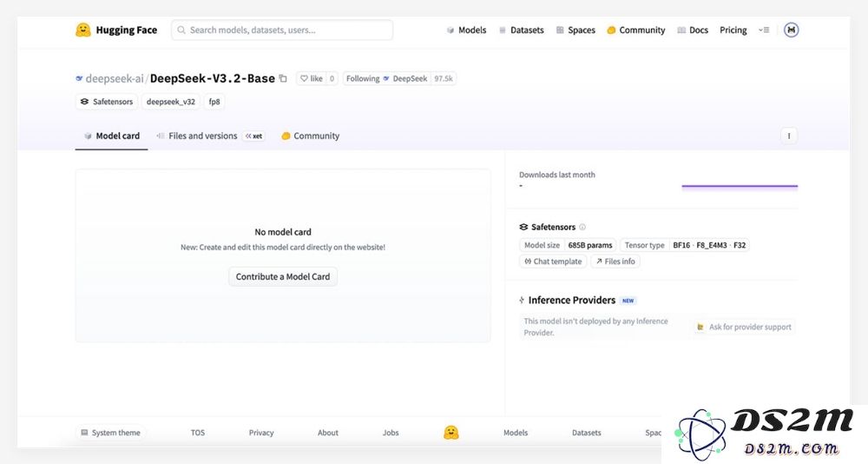Click the Hugging Face logo icon
The height and width of the screenshot is (464, 868).
click(83, 30)
